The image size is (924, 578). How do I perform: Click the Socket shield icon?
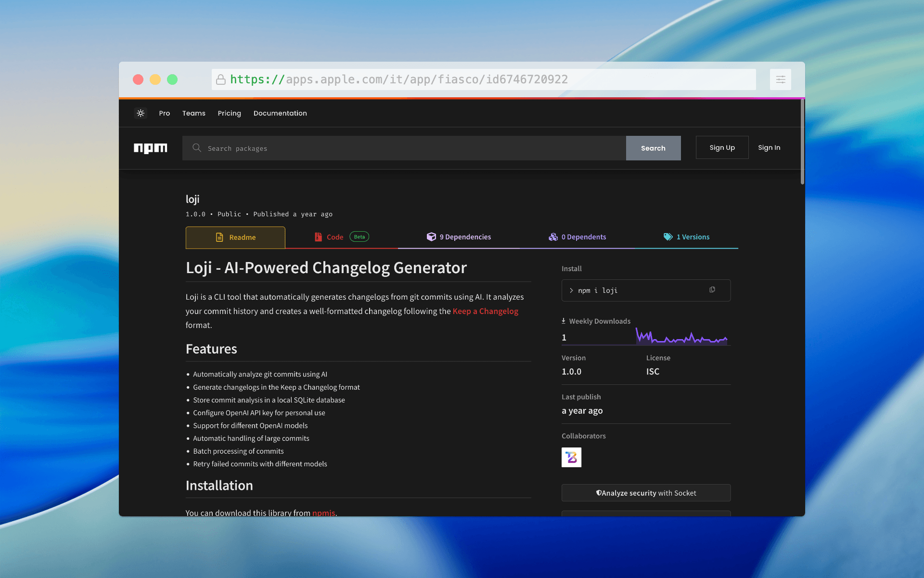599,493
